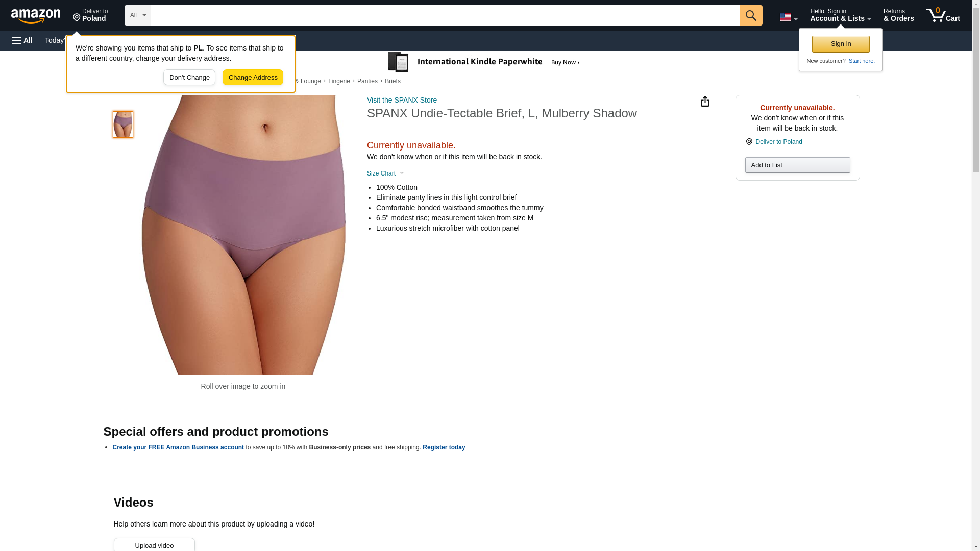This screenshot has height=551, width=980.
Task: Open the cart icon
Action: coord(943,15)
